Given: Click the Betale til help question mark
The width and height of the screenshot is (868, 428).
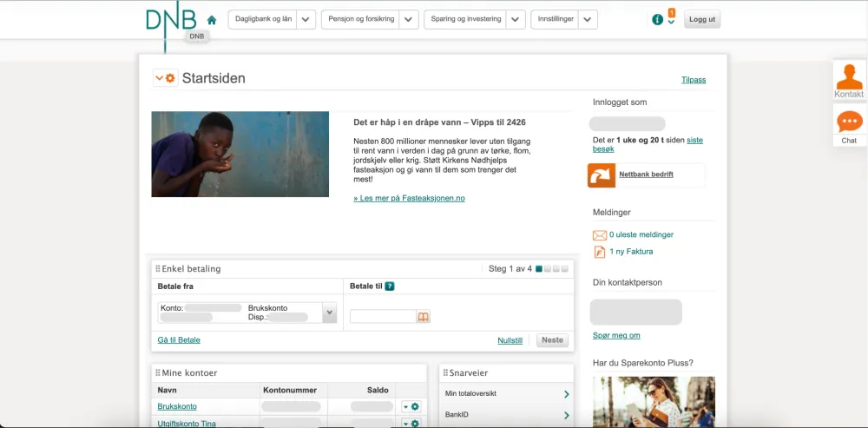Looking at the screenshot, I should point(390,286).
